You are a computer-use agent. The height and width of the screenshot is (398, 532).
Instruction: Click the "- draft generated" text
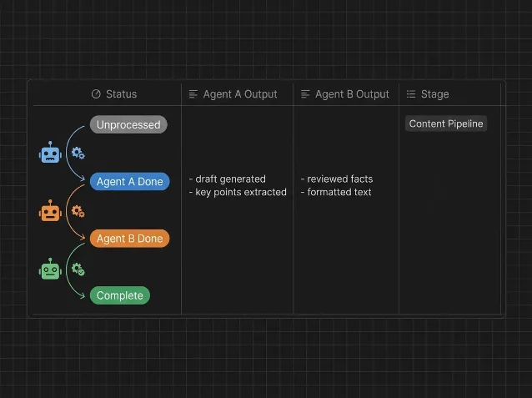click(x=228, y=179)
